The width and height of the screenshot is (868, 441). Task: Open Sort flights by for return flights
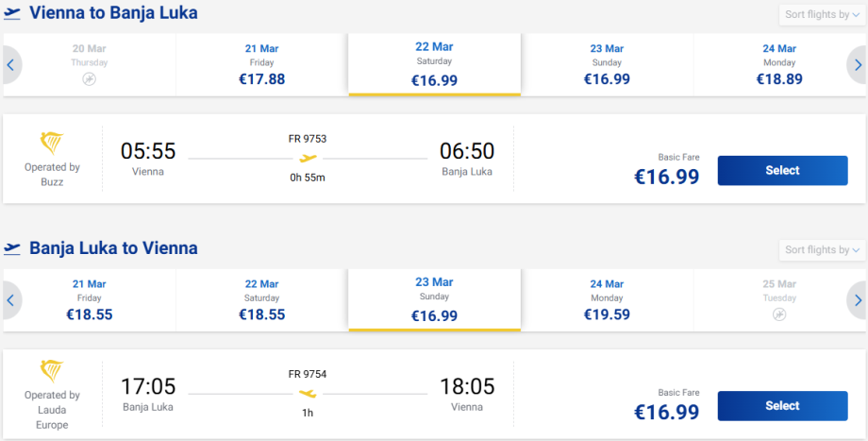click(822, 249)
